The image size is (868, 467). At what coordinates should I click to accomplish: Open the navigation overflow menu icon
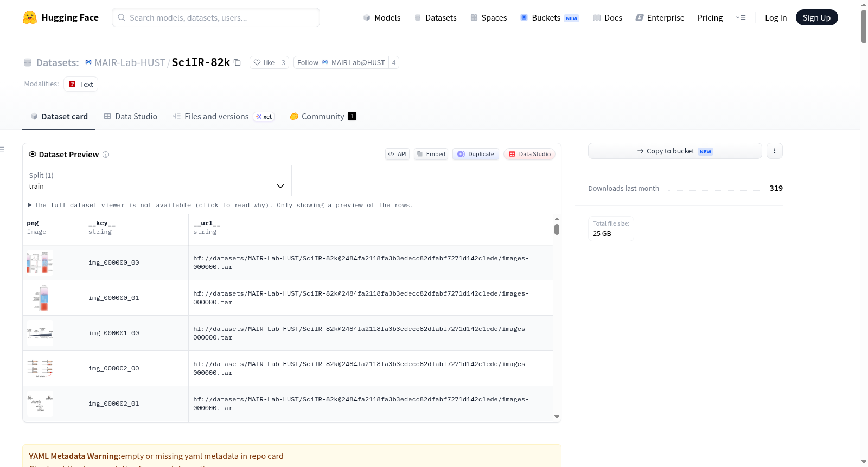pyautogui.click(x=741, y=17)
